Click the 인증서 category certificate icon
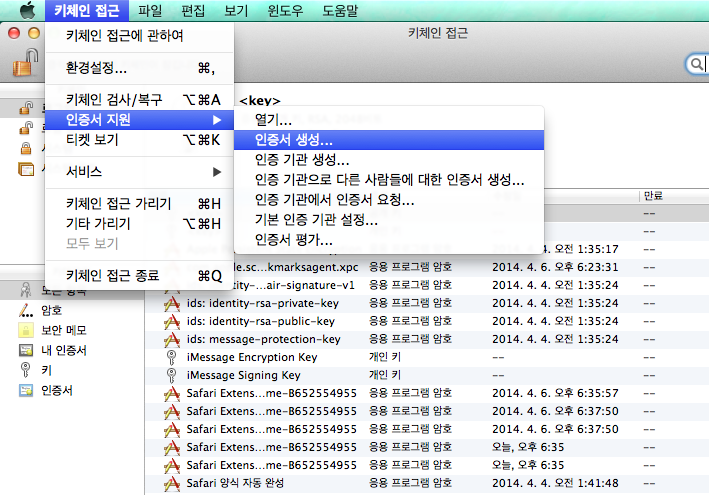Image resolution: width=709 pixels, height=495 pixels. [x=26, y=390]
